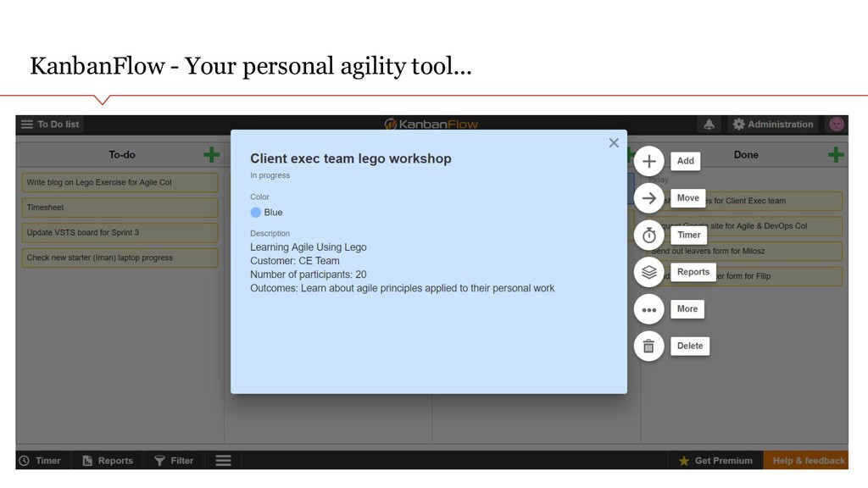Click the Delete label button

(x=690, y=347)
